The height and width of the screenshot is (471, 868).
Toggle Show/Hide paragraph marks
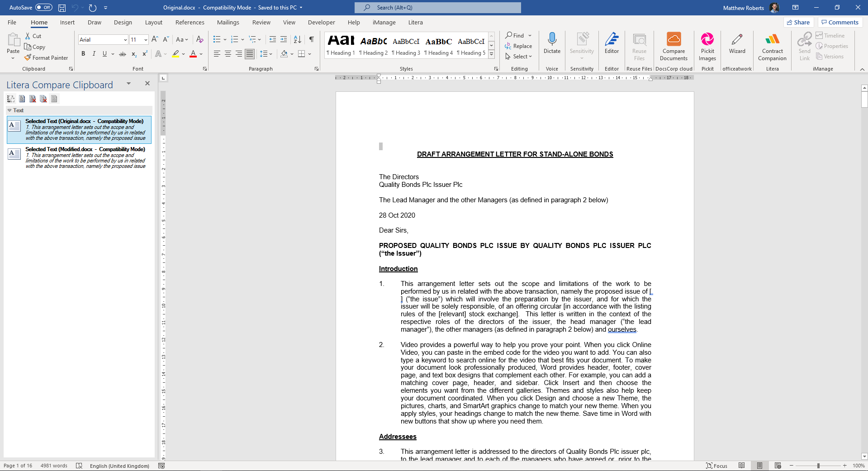coord(312,40)
